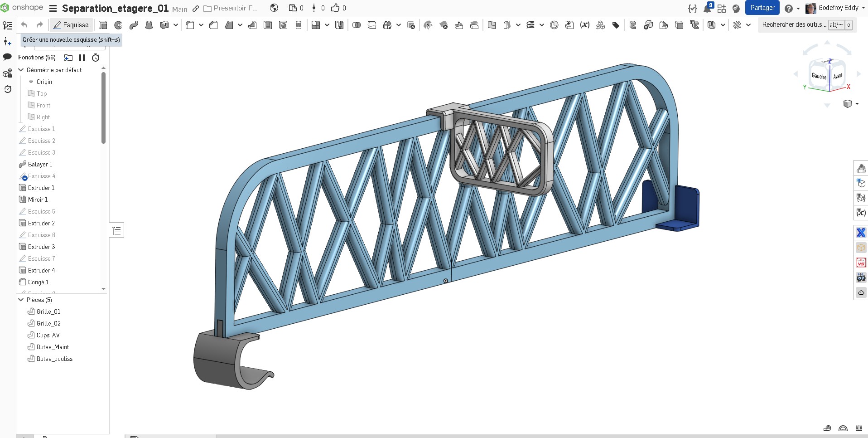The width and height of the screenshot is (868, 438).
Task: Click the Gauche face of view cube
Action: [819, 76]
